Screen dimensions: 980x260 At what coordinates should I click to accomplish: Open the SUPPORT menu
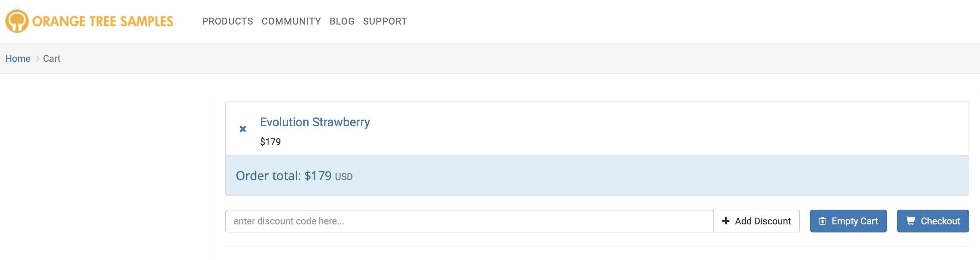tap(385, 21)
